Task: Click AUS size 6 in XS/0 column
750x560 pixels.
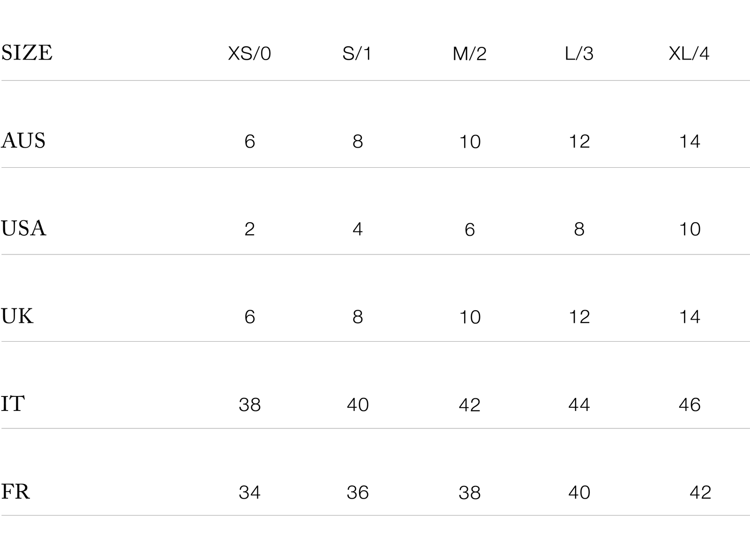Action: pyautogui.click(x=250, y=141)
